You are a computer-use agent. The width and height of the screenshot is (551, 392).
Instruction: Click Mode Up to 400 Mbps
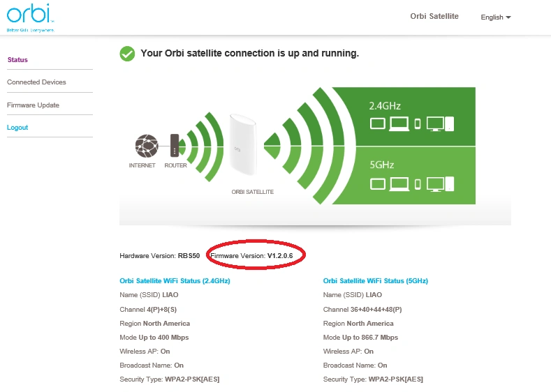tap(154, 338)
